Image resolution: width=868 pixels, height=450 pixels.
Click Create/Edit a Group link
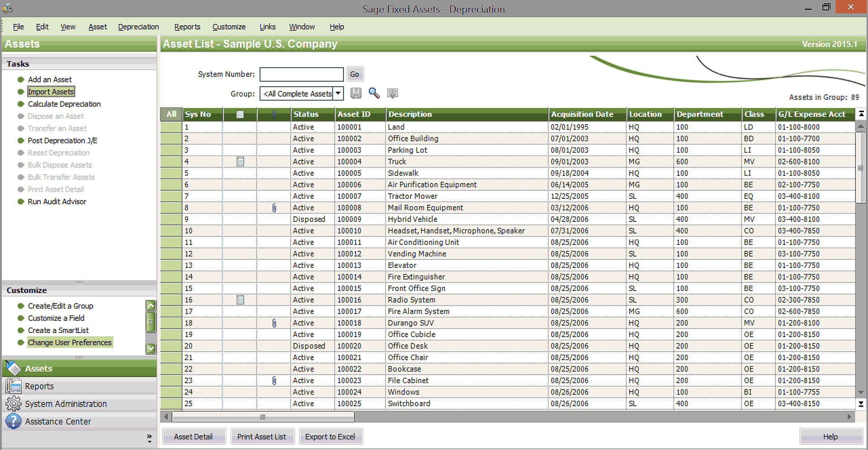[61, 306]
